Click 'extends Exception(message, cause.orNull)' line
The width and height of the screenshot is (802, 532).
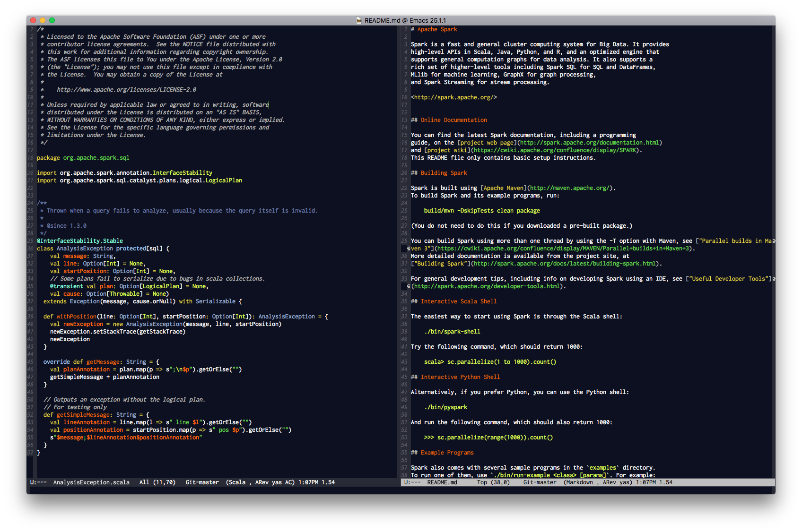(x=142, y=301)
